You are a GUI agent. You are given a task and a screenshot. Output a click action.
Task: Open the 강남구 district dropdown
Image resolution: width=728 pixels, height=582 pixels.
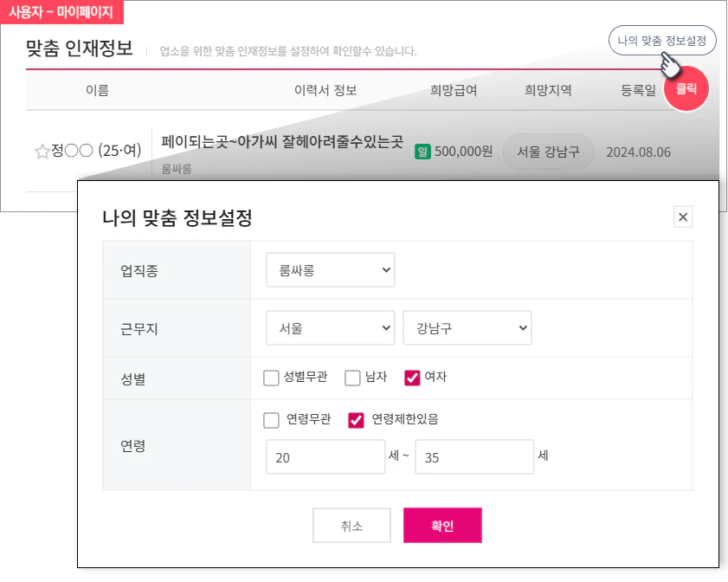coord(467,327)
